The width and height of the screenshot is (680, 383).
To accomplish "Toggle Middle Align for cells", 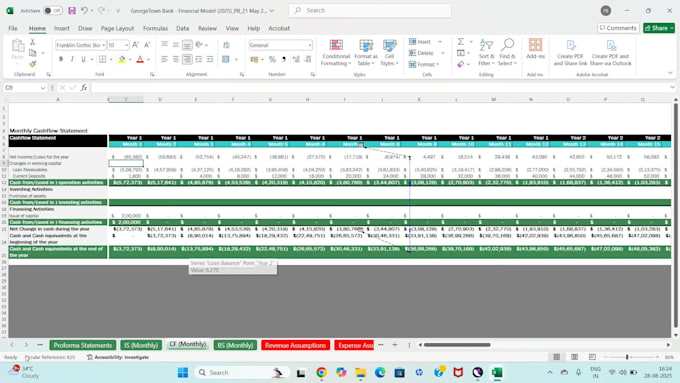I will click(x=176, y=45).
